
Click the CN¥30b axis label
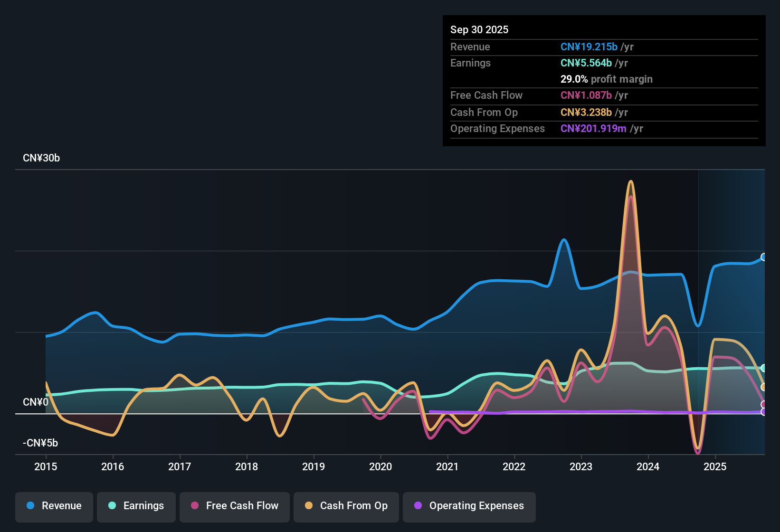pyautogui.click(x=41, y=158)
